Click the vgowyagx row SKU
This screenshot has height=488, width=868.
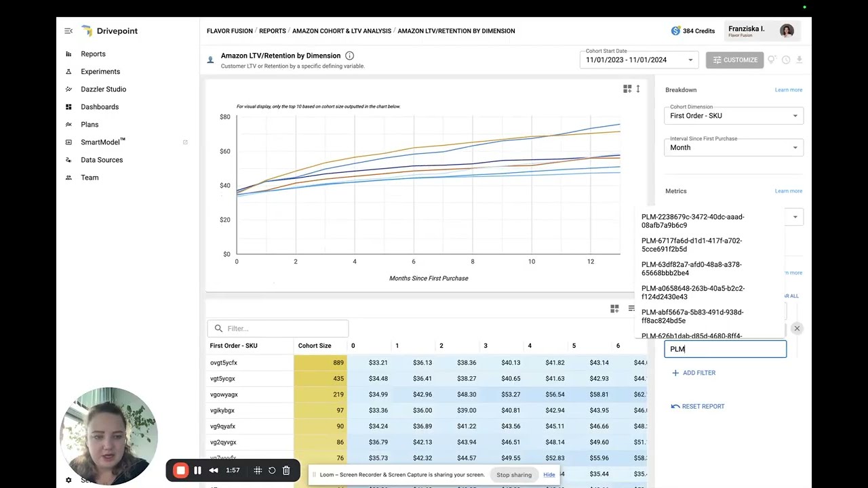[224, 394]
